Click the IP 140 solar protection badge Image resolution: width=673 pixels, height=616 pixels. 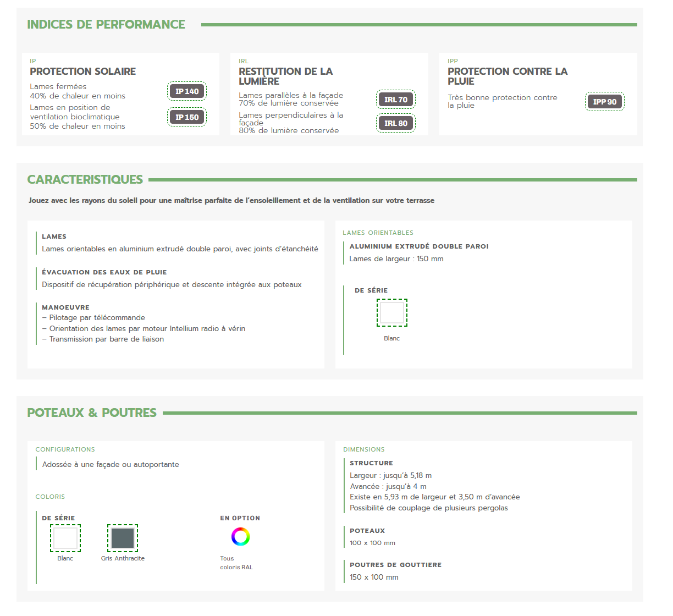(x=187, y=91)
